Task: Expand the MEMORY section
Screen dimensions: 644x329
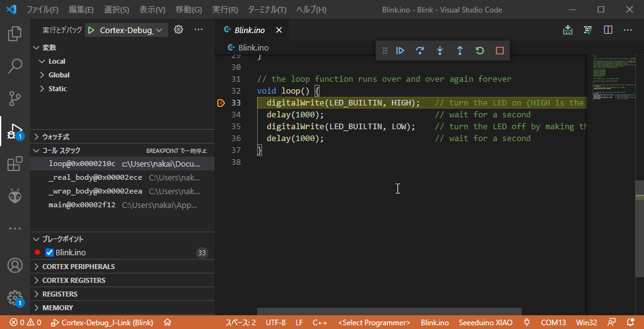Action: 123,308
